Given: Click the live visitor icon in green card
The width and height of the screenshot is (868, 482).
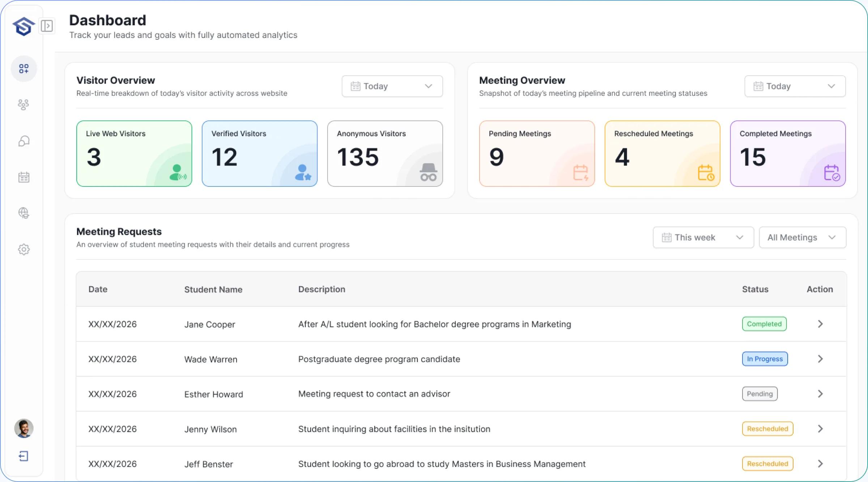Looking at the screenshot, I should [x=178, y=172].
